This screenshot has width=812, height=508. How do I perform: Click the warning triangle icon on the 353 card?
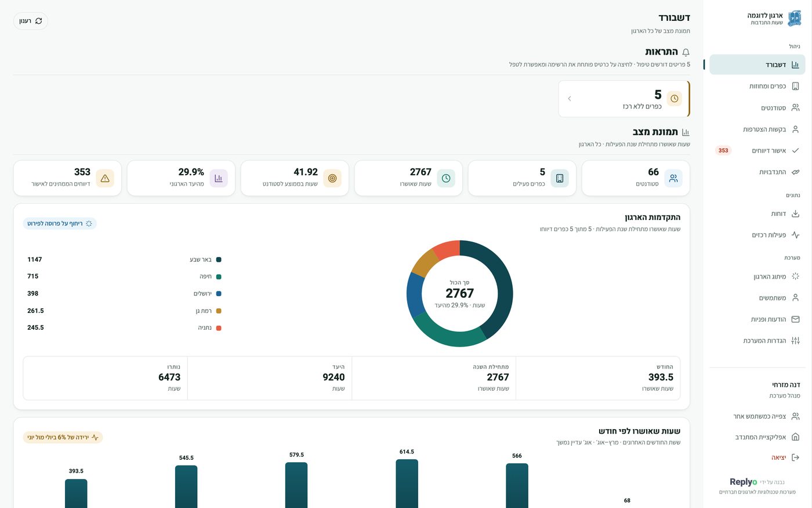[x=105, y=178]
